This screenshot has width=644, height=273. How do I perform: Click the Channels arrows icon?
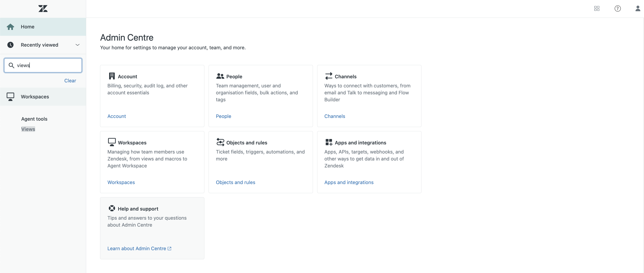329,76
